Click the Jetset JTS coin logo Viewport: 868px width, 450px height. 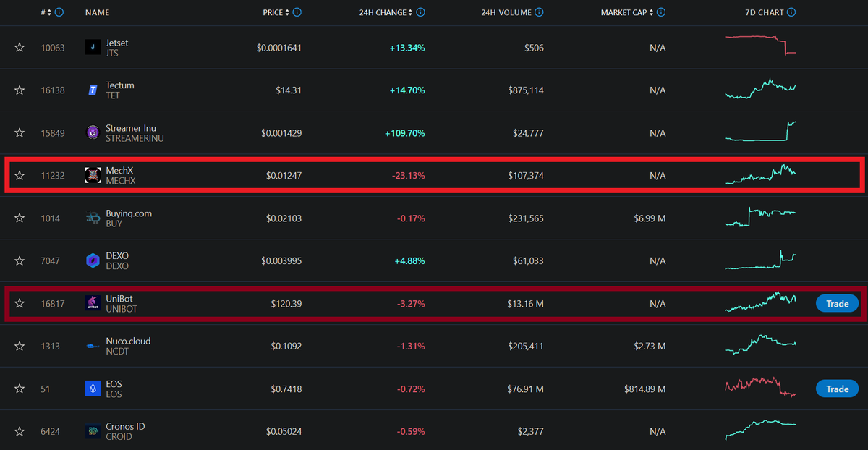point(93,47)
